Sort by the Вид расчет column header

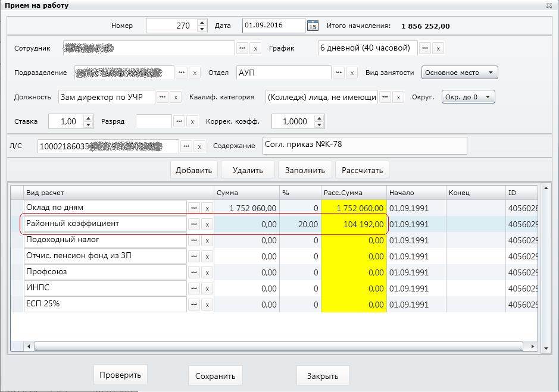[118, 193]
